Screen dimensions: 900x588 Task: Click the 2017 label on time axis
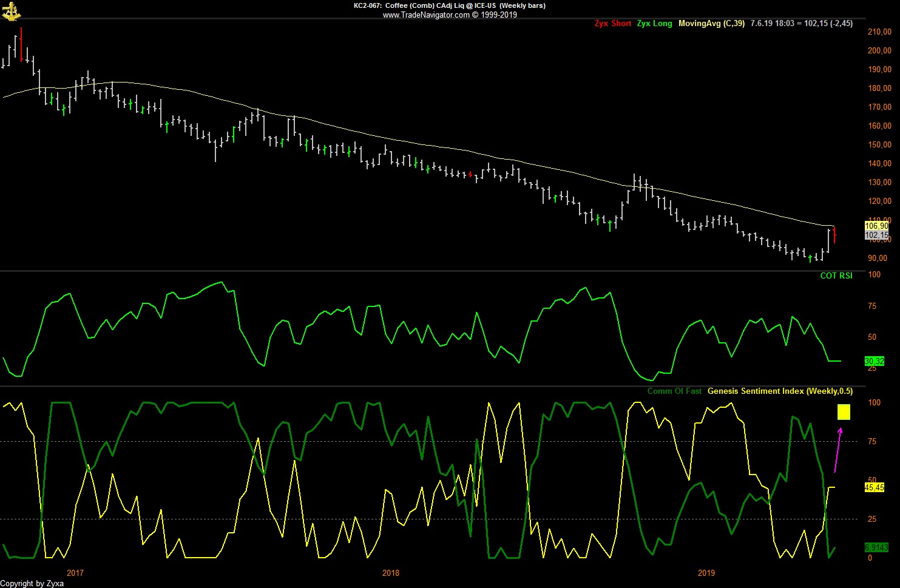point(75,573)
